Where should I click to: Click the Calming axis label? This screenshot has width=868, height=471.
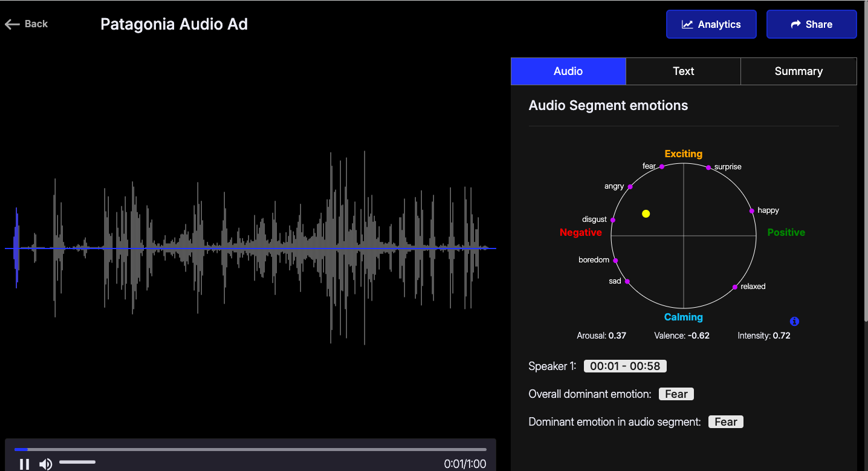click(684, 317)
